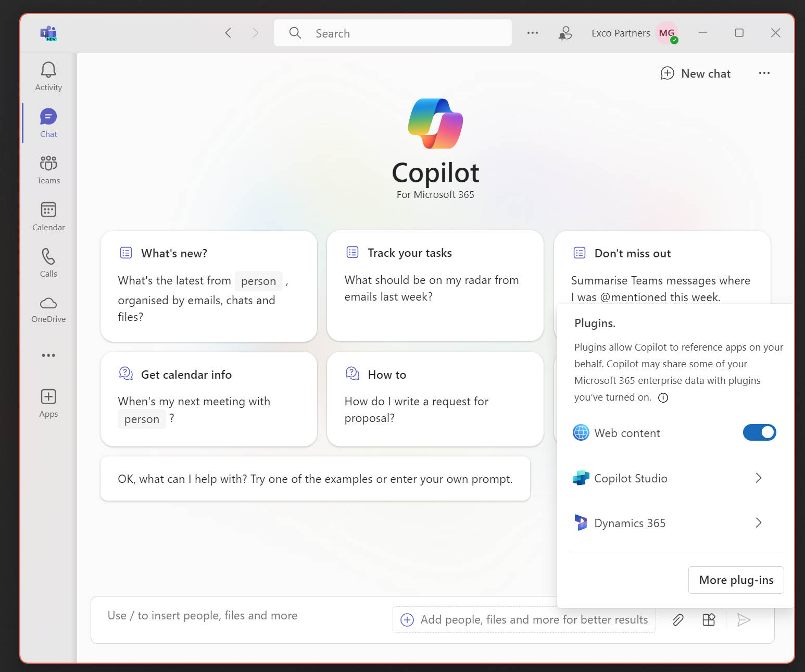The width and height of the screenshot is (805, 672).
Task: Expand the Copilot Studio chevron
Action: tap(759, 478)
